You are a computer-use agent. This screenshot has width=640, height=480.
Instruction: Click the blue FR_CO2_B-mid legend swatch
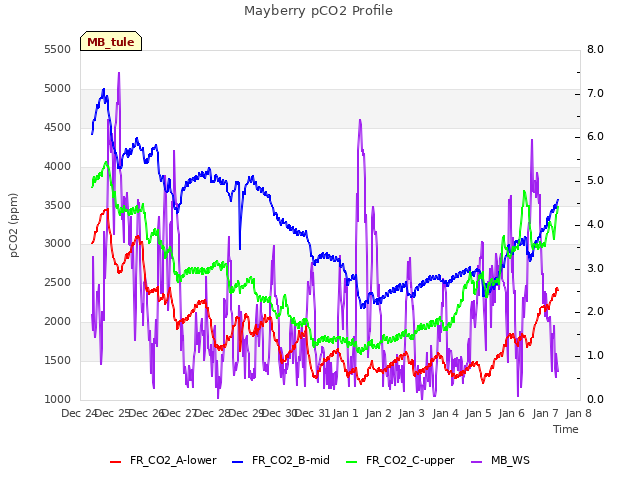(x=237, y=462)
